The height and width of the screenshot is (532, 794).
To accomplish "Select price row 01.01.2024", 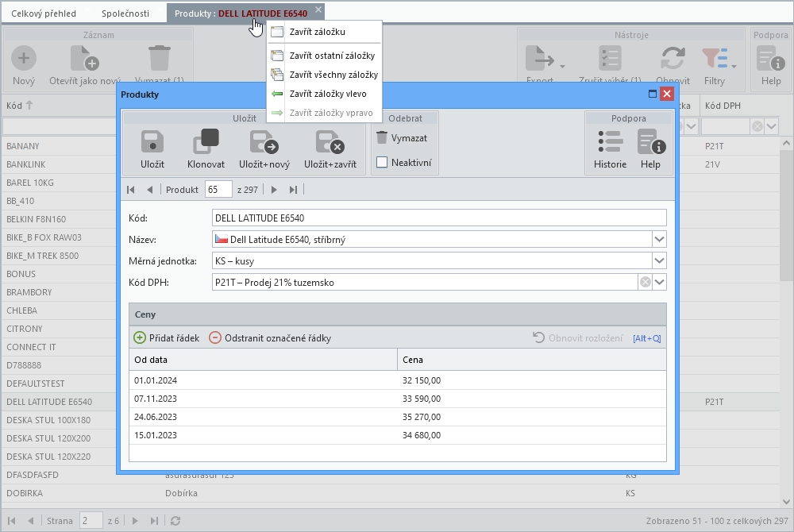I will (398, 380).
